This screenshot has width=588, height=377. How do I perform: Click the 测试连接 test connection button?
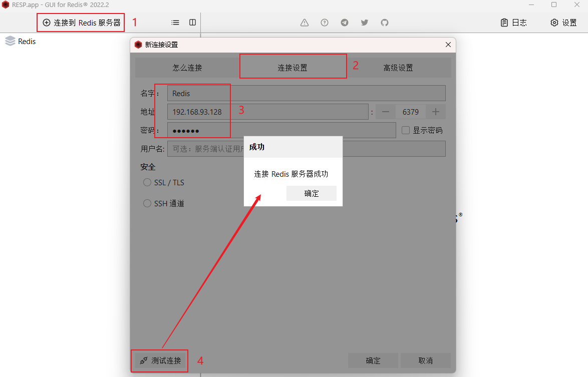(160, 360)
